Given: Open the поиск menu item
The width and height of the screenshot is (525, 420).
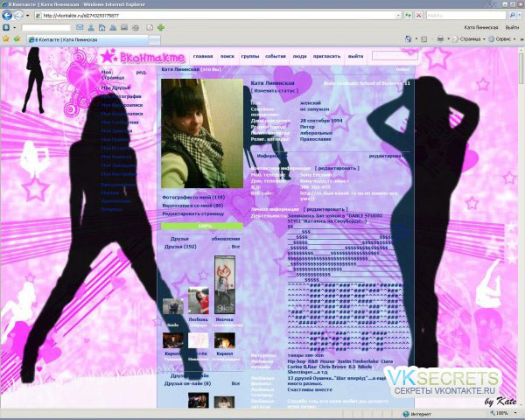Looking at the screenshot, I should click(x=227, y=56).
